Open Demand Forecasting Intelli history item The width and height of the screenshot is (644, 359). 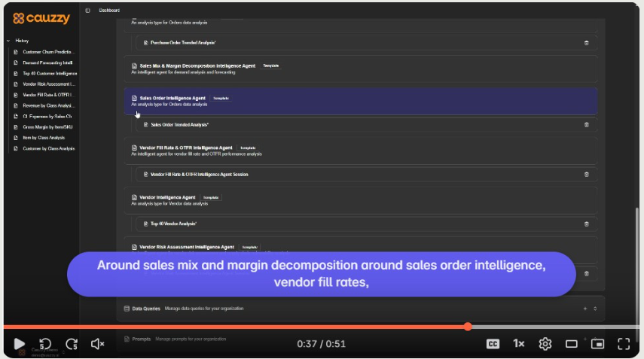[x=44, y=62]
